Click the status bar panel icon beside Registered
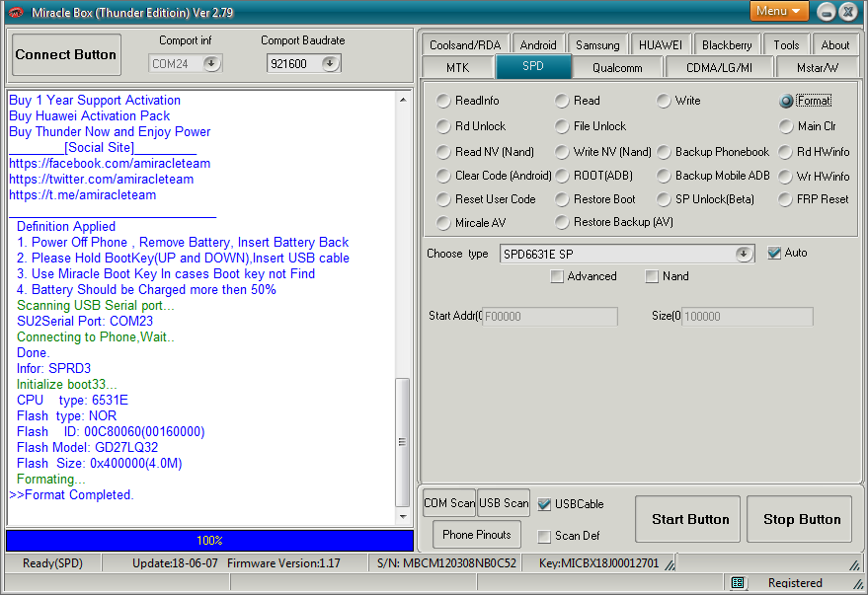 (738, 582)
